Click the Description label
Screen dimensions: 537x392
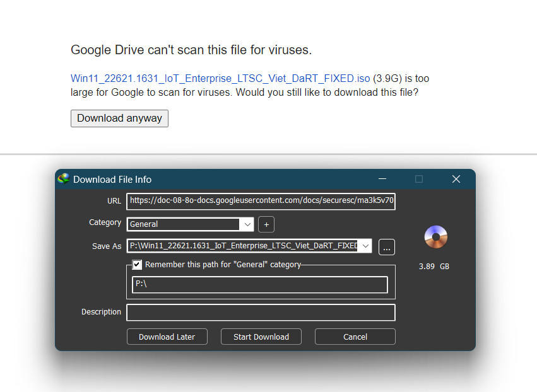click(101, 312)
